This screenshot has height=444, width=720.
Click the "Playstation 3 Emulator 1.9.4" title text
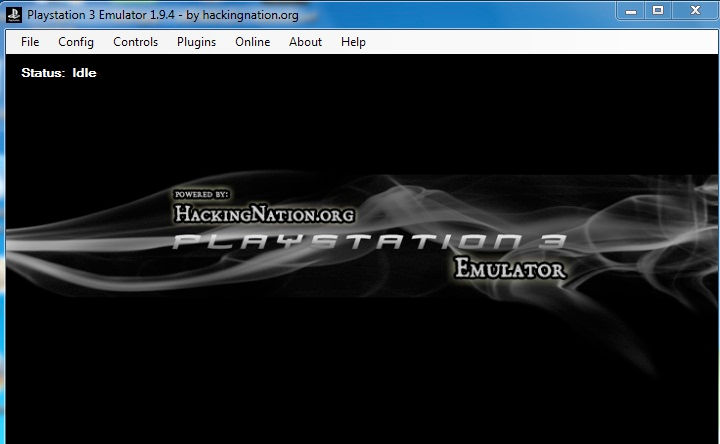(101, 15)
